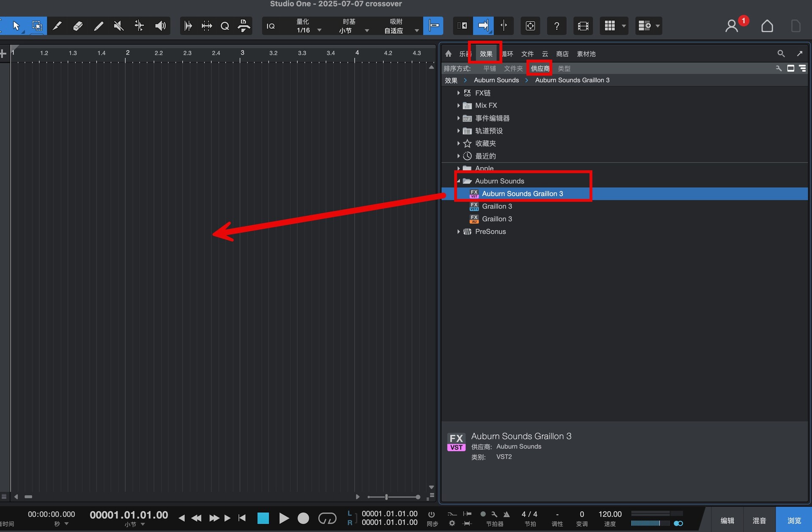
Task: Select the Paint (pencil) tool
Action: tap(99, 26)
